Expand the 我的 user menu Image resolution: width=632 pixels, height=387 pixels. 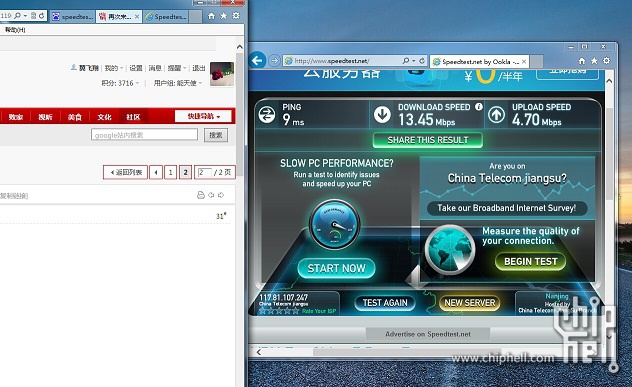point(114,68)
